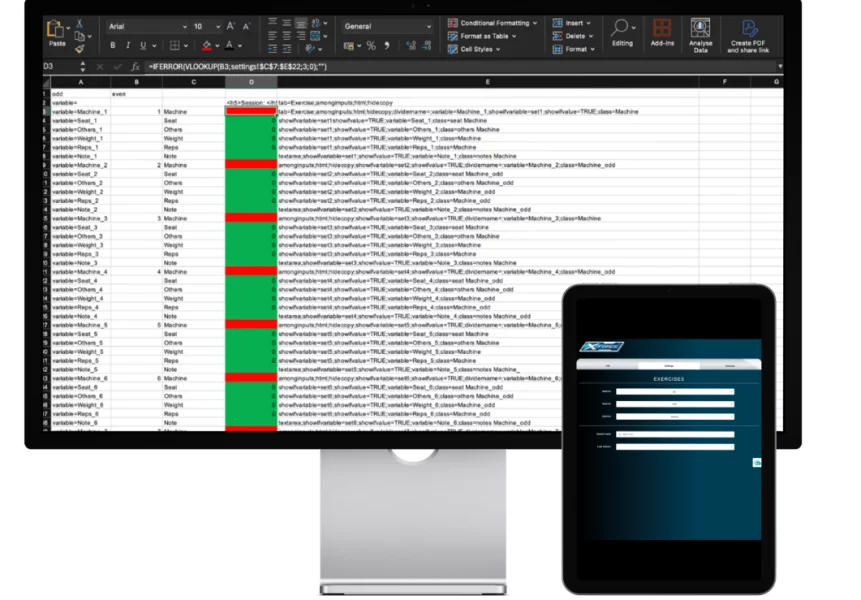Open the fill color dropdown arrow
861x600 pixels.
[x=217, y=46]
